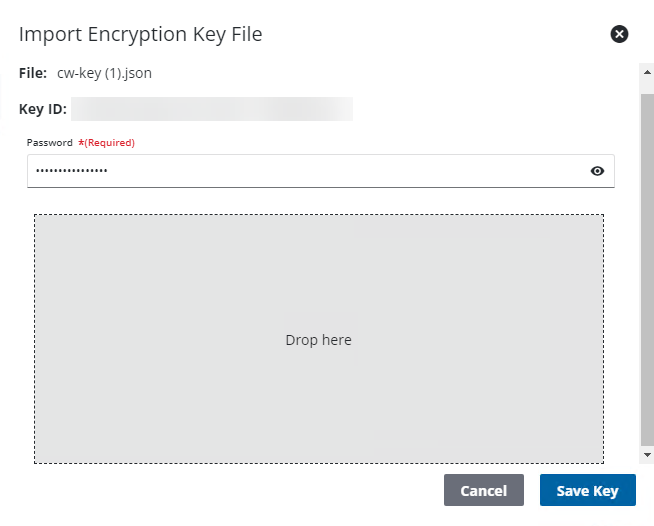
Task: Click the scrollbar up arrow
Action: [647, 73]
